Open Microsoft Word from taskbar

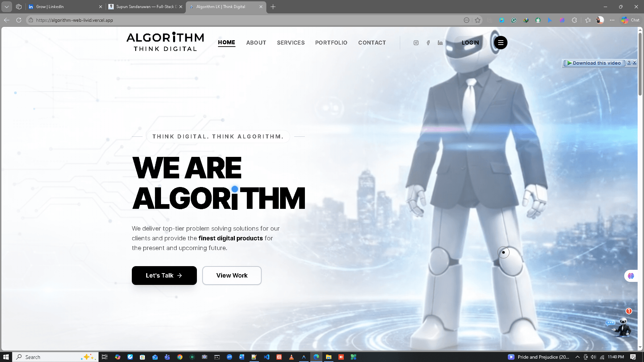(x=242, y=357)
